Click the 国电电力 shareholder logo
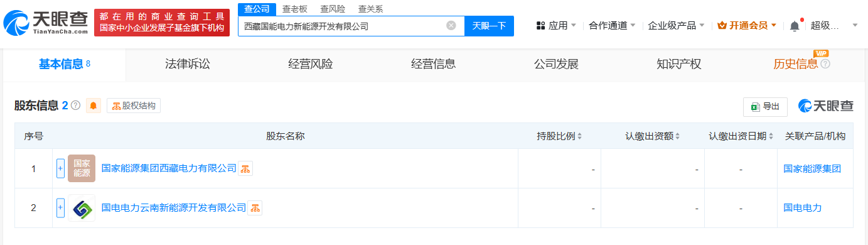868x245 pixels. (x=82, y=208)
